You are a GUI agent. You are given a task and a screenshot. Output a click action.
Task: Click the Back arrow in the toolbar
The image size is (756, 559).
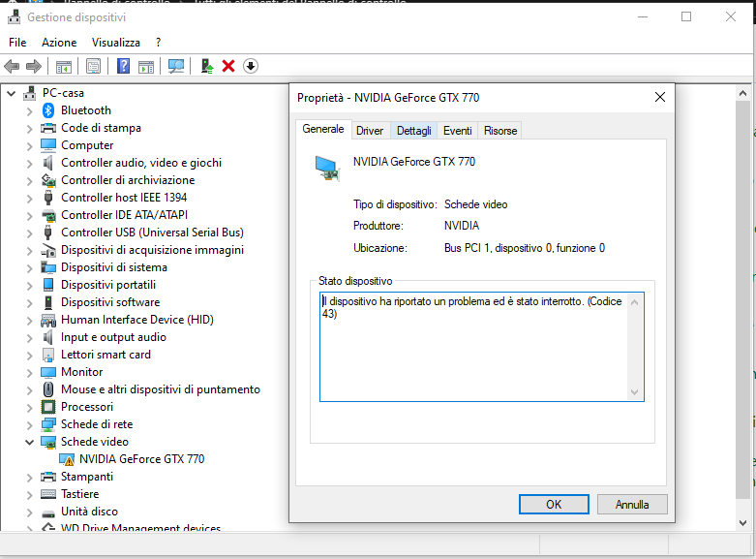click(12, 66)
